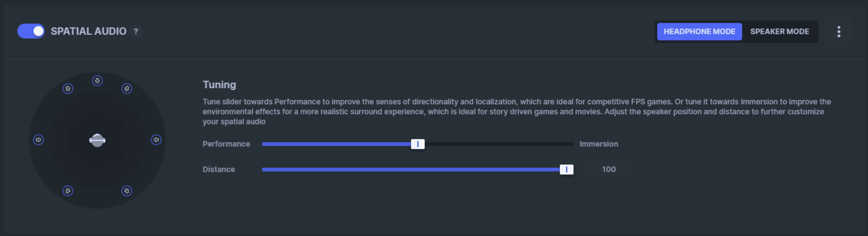868x236 pixels.
Task: Select the front right speaker icon
Action: coord(127,89)
